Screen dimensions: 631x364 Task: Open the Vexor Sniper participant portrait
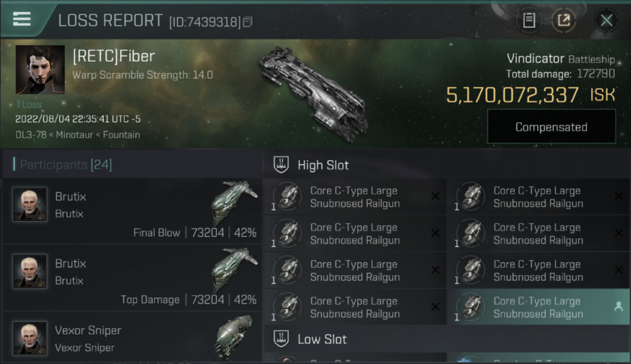30,338
